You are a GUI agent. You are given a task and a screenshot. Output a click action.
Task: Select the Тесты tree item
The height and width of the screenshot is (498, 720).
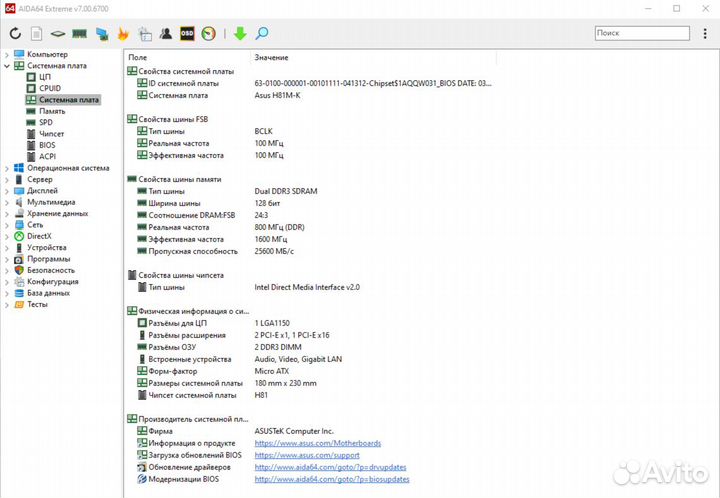(x=37, y=304)
